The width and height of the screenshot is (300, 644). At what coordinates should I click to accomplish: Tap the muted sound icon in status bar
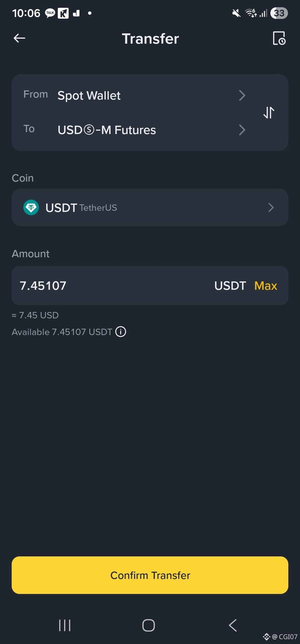click(236, 13)
